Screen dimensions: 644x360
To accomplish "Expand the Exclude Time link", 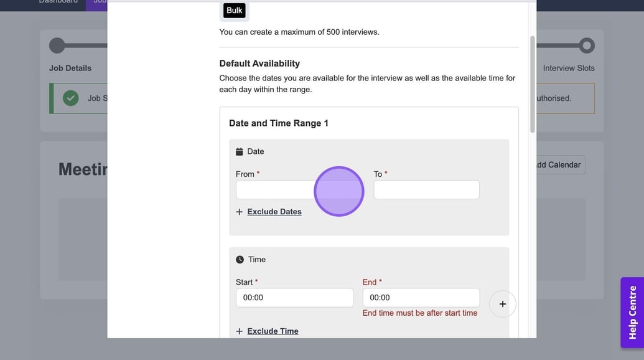I will [x=273, y=331].
